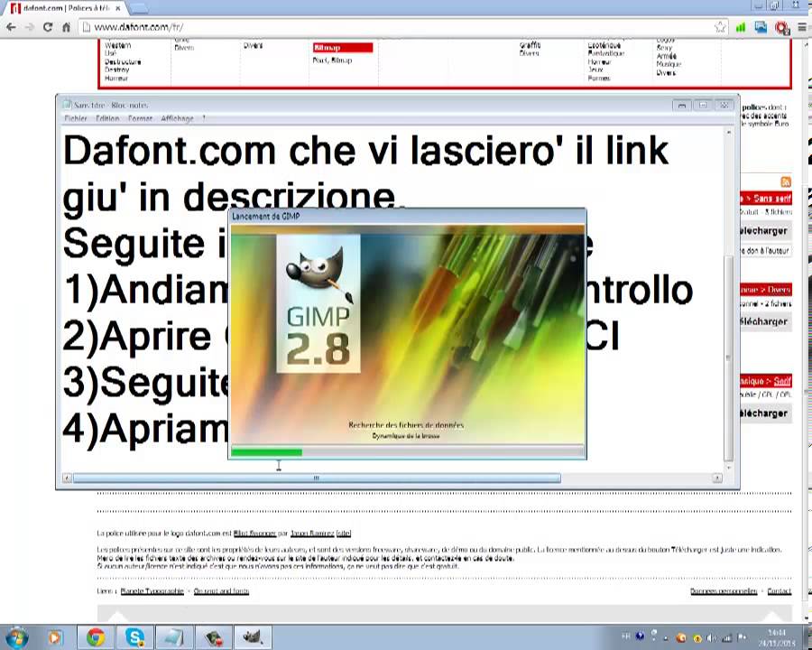812x650 pixels.
Task: Click the red circular extension icon
Action: (x=781, y=27)
